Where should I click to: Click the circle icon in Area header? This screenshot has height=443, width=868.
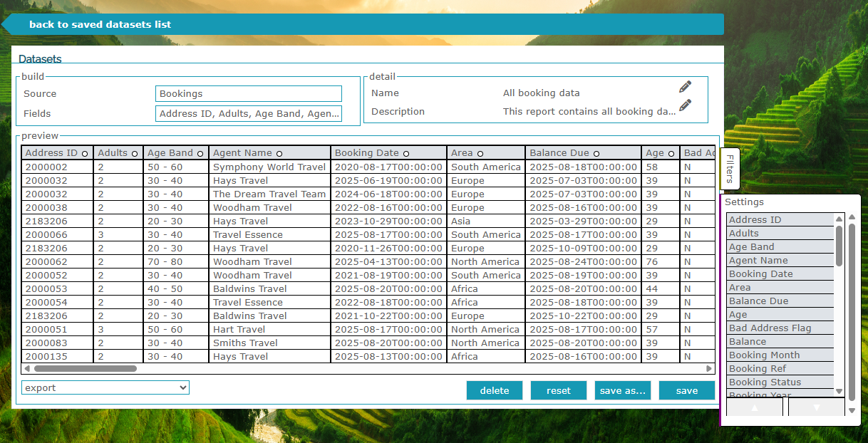(480, 153)
